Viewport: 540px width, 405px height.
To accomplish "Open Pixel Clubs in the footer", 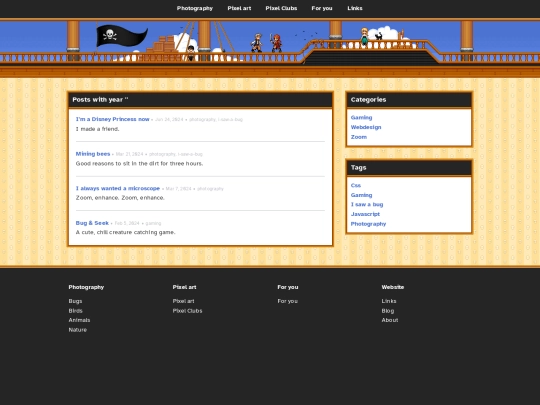I will [187, 311].
